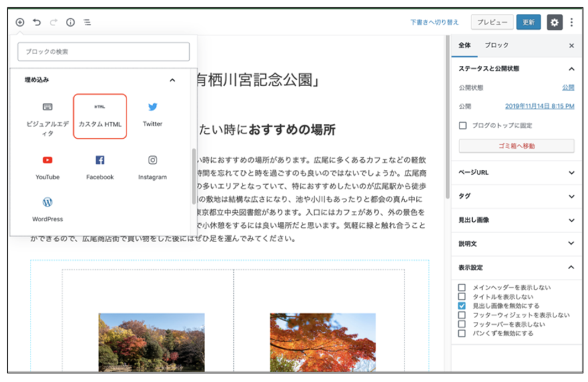The image size is (588, 382).
Task: Uncheck '見出し画像を無効にする' option
Action: pyautogui.click(x=462, y=305)
